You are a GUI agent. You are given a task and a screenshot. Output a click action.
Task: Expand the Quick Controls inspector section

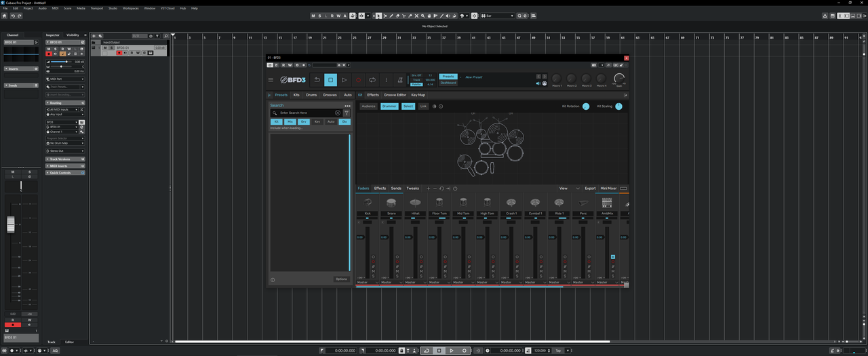(65, 173)
